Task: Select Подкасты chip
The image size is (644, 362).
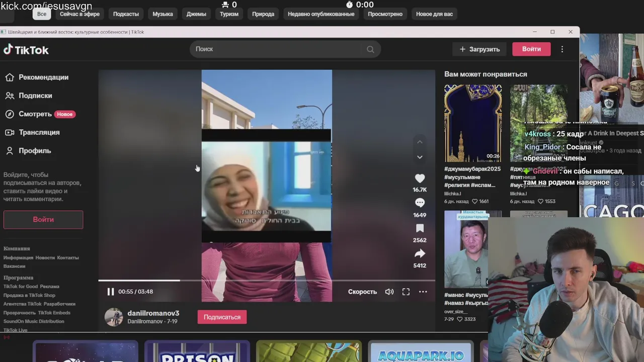Action: click(x=126, y=14)
